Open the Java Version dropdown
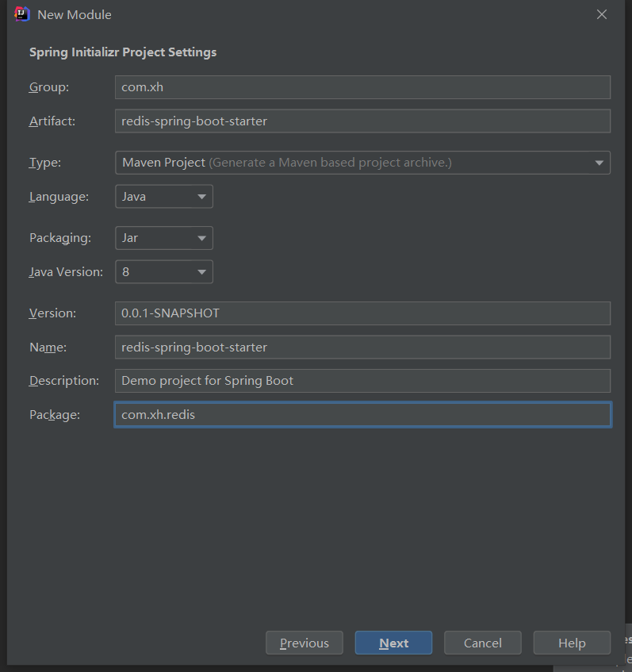 pos(164,271)
